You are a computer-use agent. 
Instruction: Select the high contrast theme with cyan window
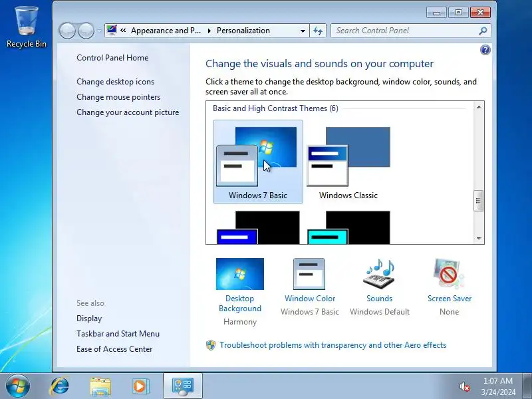point(348,227)
